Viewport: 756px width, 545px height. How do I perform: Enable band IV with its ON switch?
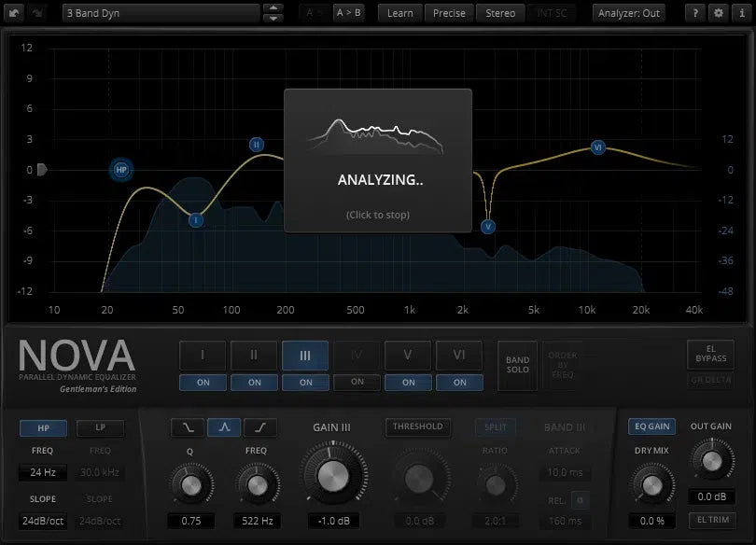(357, 382)
